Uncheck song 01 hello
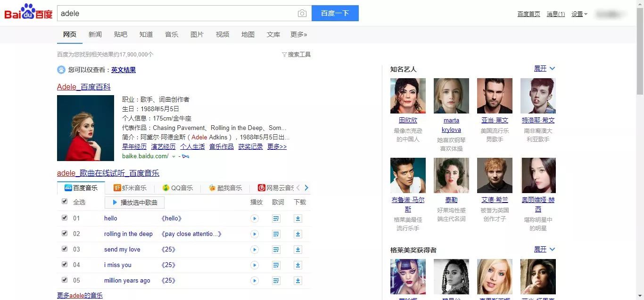This screenshot has width=644, height=300. click(65, 218)
